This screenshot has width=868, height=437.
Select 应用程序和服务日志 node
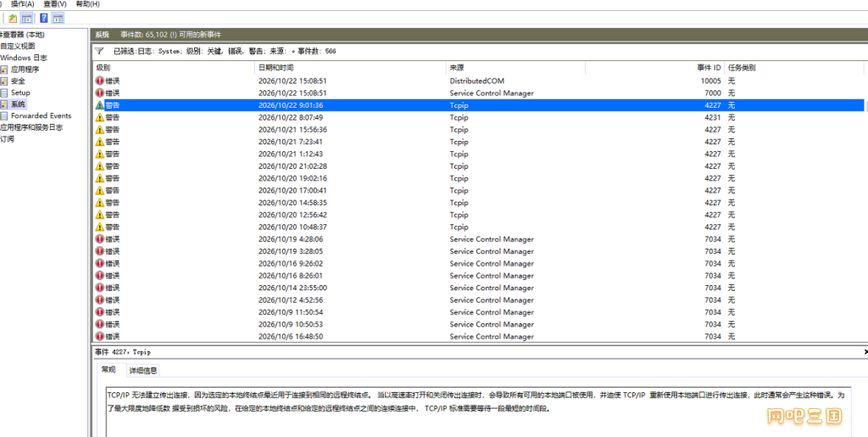click(31, 127)
